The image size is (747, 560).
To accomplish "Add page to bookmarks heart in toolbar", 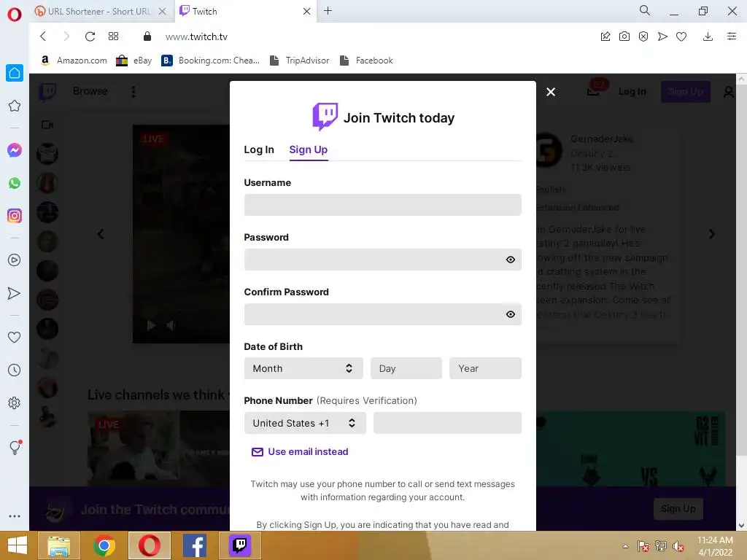I will (681, 36).
